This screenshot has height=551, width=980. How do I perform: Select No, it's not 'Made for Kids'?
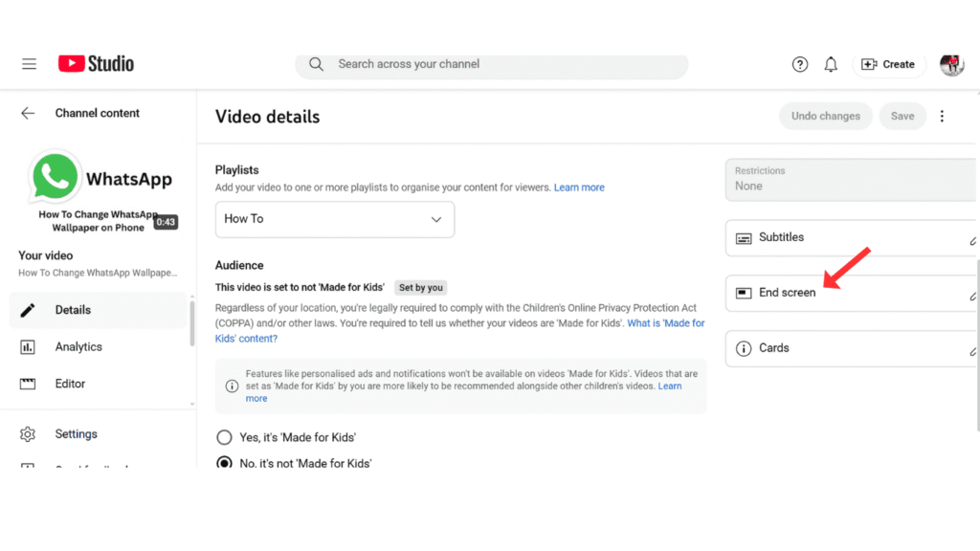pos(224,463)
